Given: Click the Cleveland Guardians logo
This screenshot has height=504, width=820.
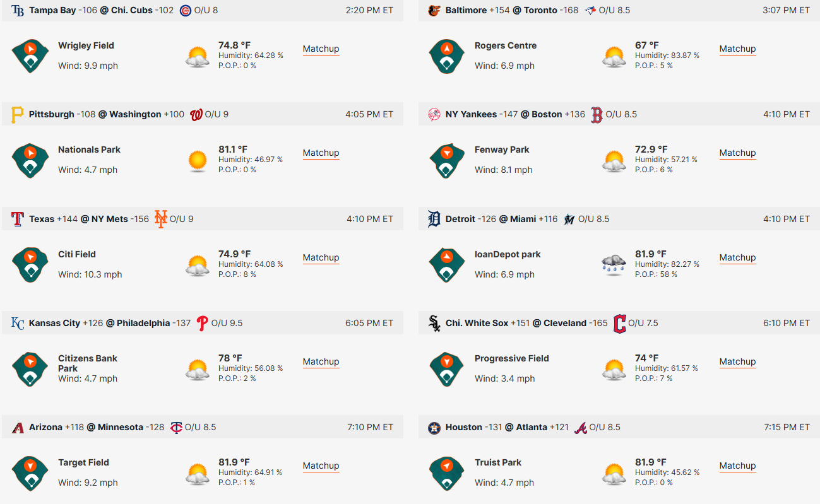Looking at the screenshot, I should click(x=619, y=323).
